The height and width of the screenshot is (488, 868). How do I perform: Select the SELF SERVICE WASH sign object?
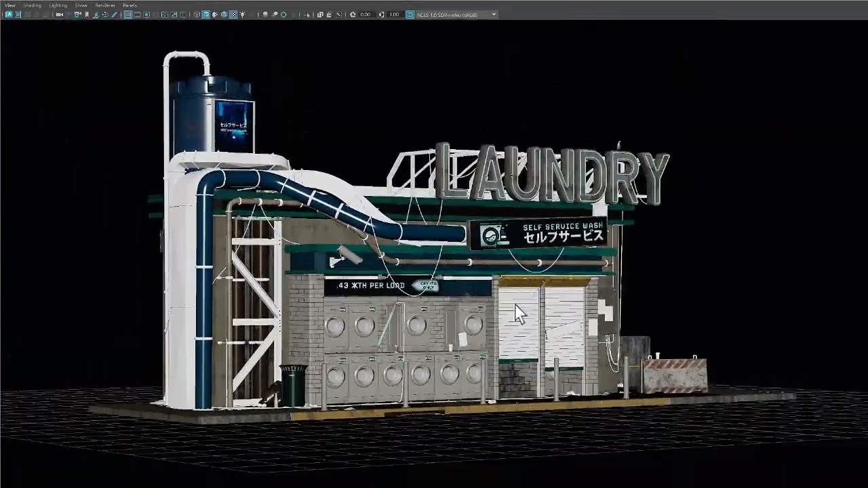pos(538,233)
